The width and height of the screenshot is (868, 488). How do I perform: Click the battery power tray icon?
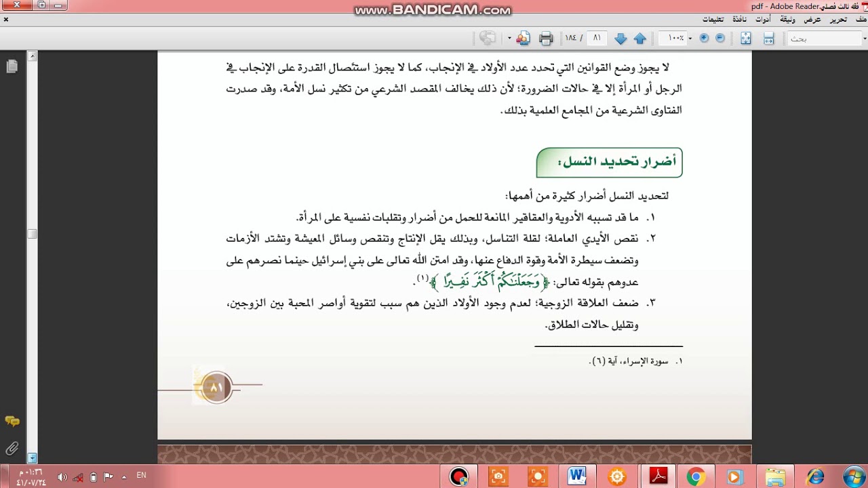click(94, 477)
